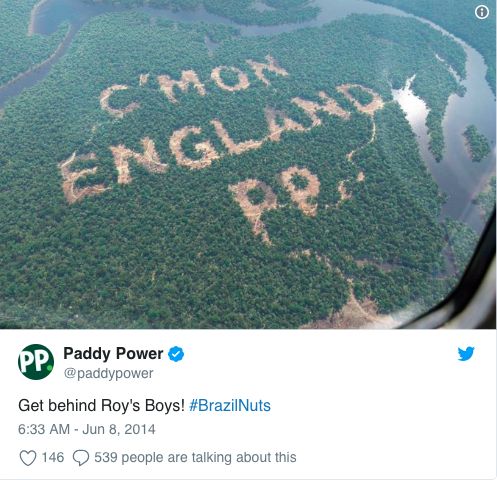The image size is (497, 480).
Task: Click the 146 likes count
Action: [x=53, y=457]
